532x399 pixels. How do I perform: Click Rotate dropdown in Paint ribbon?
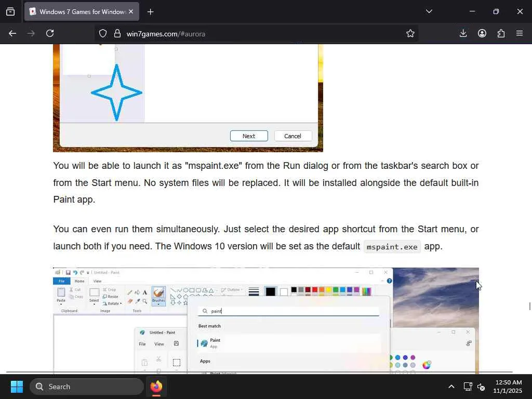click(x=113, y=303)
